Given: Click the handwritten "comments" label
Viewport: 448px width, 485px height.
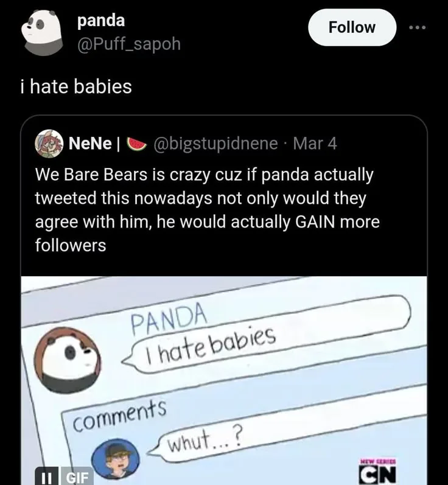Looking at the screenshot, I should point(119,414).
